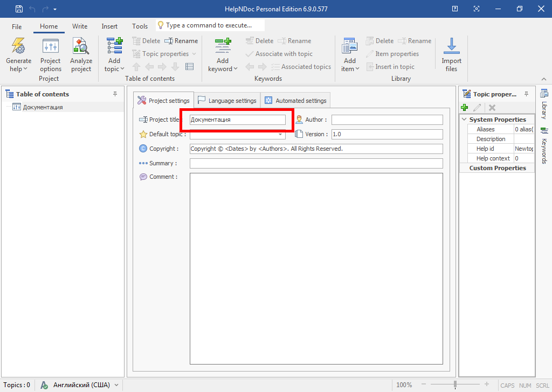Click the Undo arrow in title bar
Image resolution: width=552 pixels, height=392 pixels.
point(32,9)
